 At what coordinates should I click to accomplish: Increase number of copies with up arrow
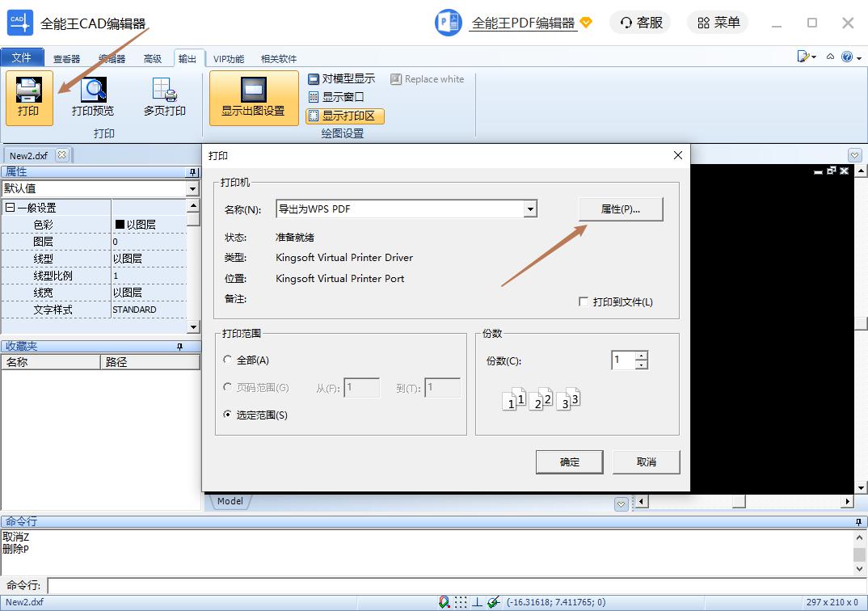pyautogui.click(x=642, y=356)
